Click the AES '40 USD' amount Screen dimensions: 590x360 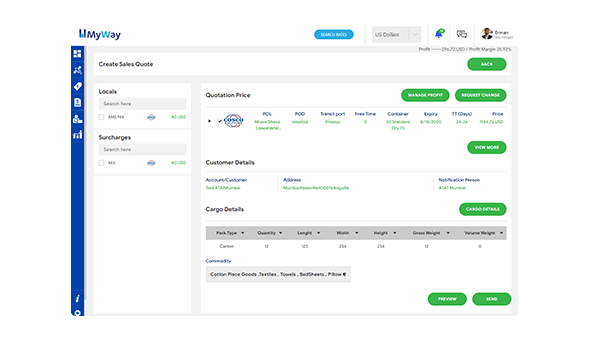pyautogui.click(x=179, y=163)
